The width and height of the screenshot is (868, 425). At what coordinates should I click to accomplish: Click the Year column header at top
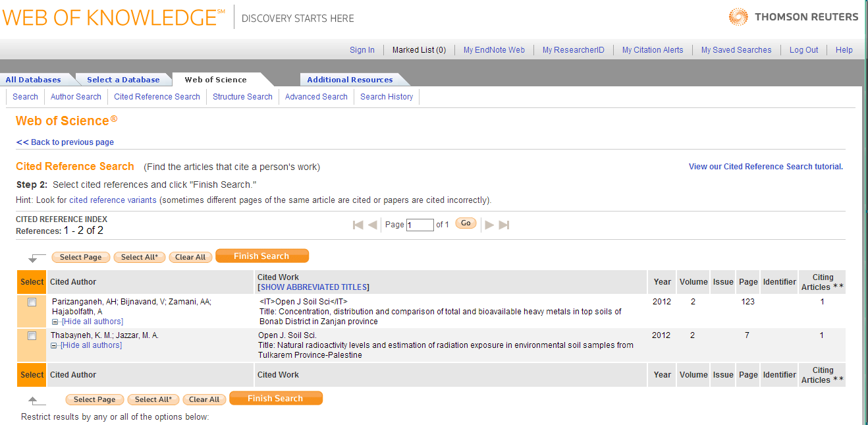point(663,282)
